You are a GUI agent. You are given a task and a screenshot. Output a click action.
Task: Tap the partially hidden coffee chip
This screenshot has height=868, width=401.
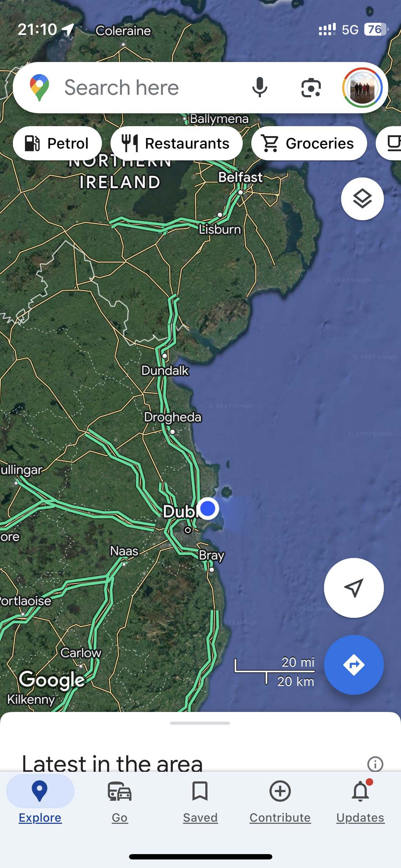[x=389, y=143]
